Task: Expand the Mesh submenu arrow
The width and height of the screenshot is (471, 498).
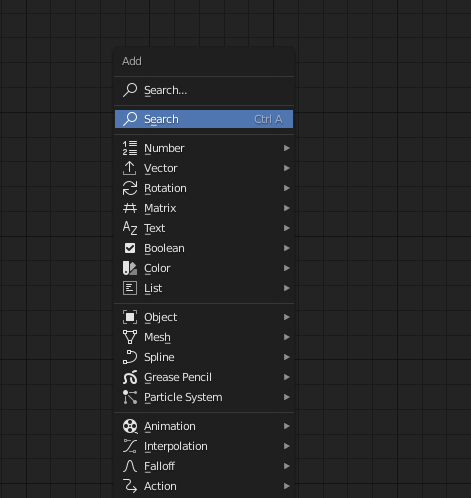Action: [x=286, y=337]
